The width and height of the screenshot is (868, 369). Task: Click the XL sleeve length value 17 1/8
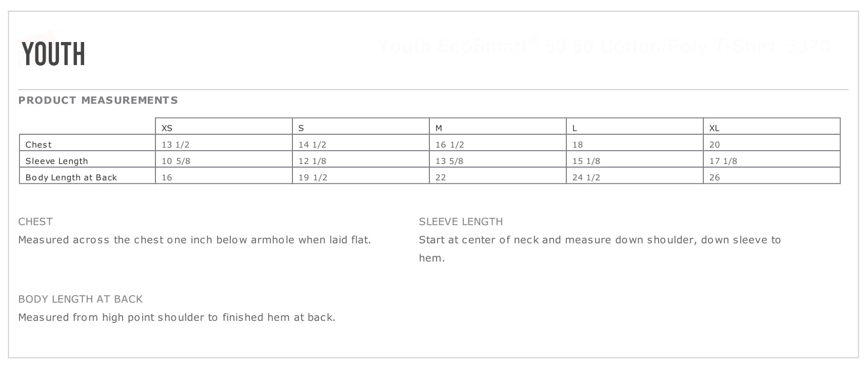[723, 161]
